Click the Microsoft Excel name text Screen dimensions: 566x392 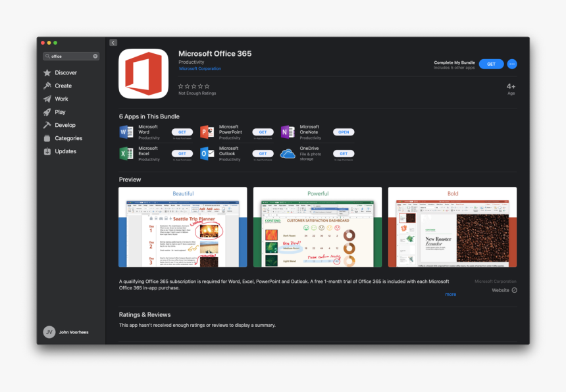pos(148,151)
